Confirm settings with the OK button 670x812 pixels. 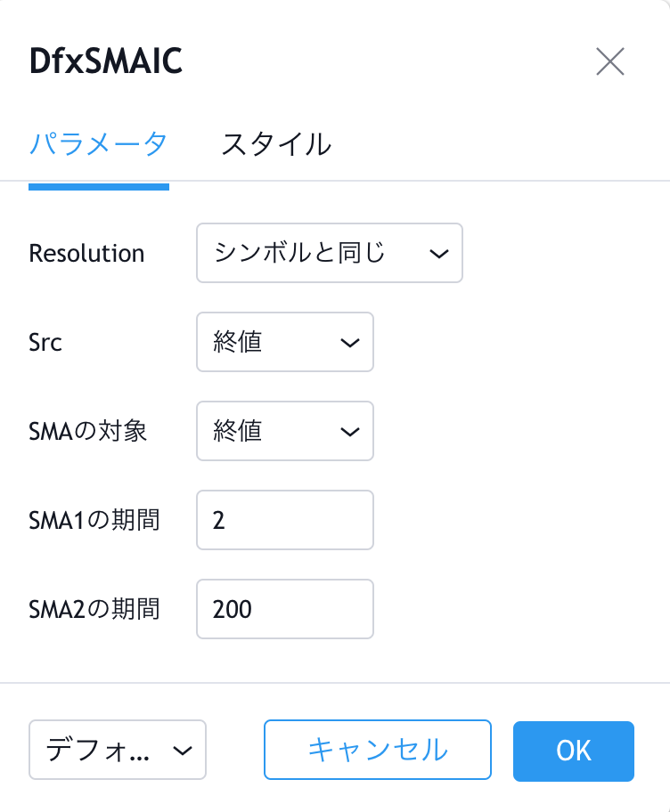pos(574,751)
